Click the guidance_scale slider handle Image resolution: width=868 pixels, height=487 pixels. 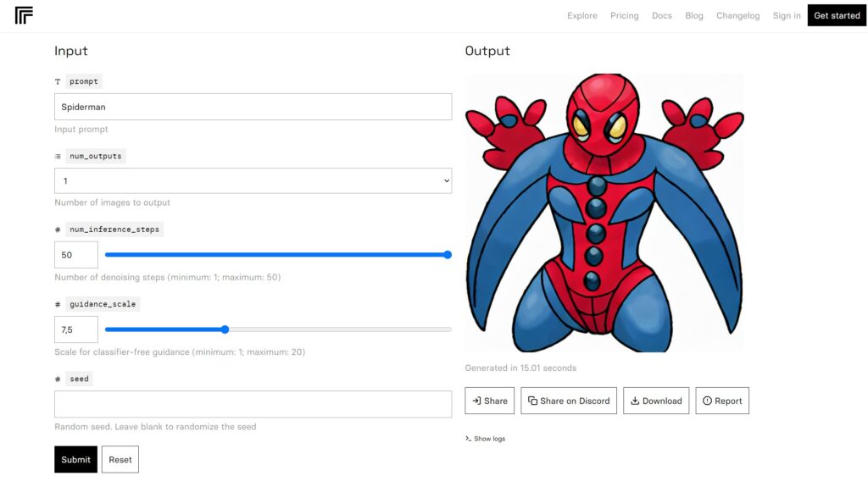pyautogui.click(x=225, y=329)
